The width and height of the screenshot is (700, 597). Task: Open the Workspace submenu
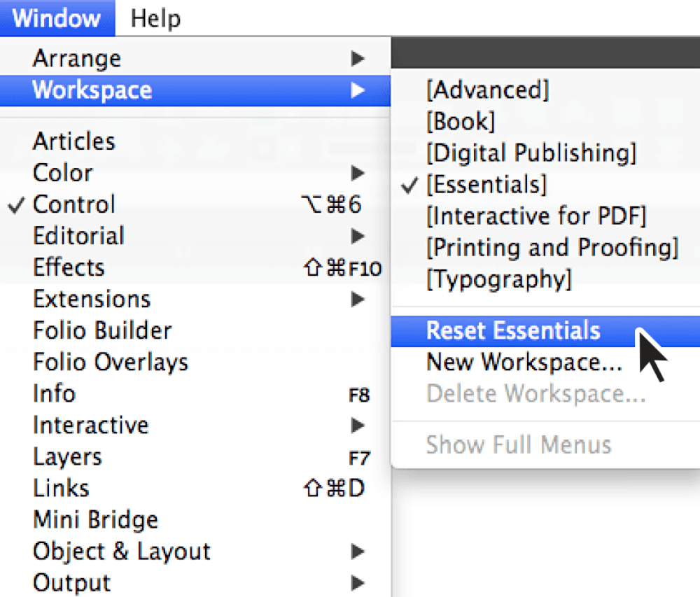point(91,90)
